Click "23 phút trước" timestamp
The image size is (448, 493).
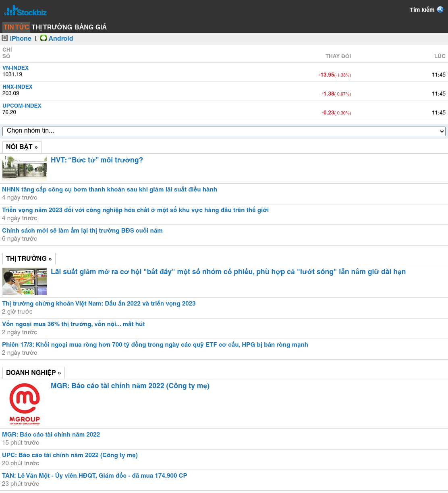tap(21, 484)
